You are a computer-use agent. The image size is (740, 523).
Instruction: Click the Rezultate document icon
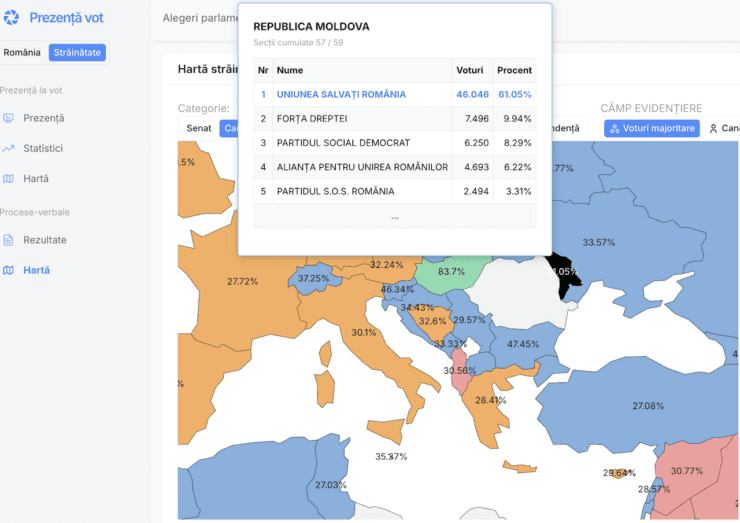tap(9, 240)
